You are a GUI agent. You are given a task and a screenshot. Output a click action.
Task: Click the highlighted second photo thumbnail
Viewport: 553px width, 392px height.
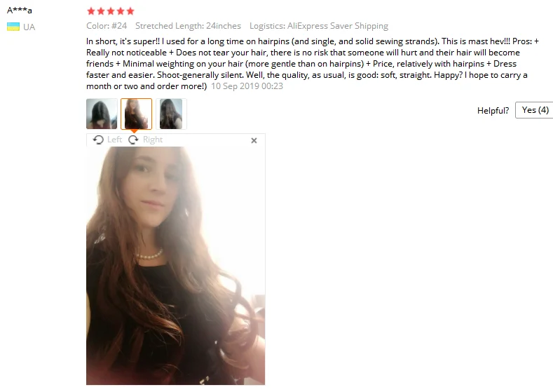[x=136, y=114]
